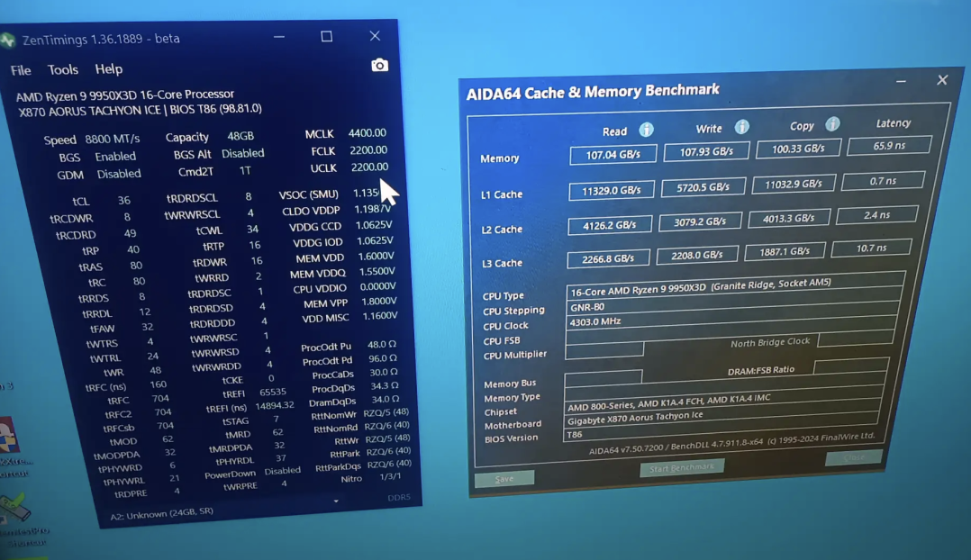Click the L2 Cache Write value 3079.2 GB/s
This screenshot has width=971, height=560.
pyautogui.click(x=700, y=221)
